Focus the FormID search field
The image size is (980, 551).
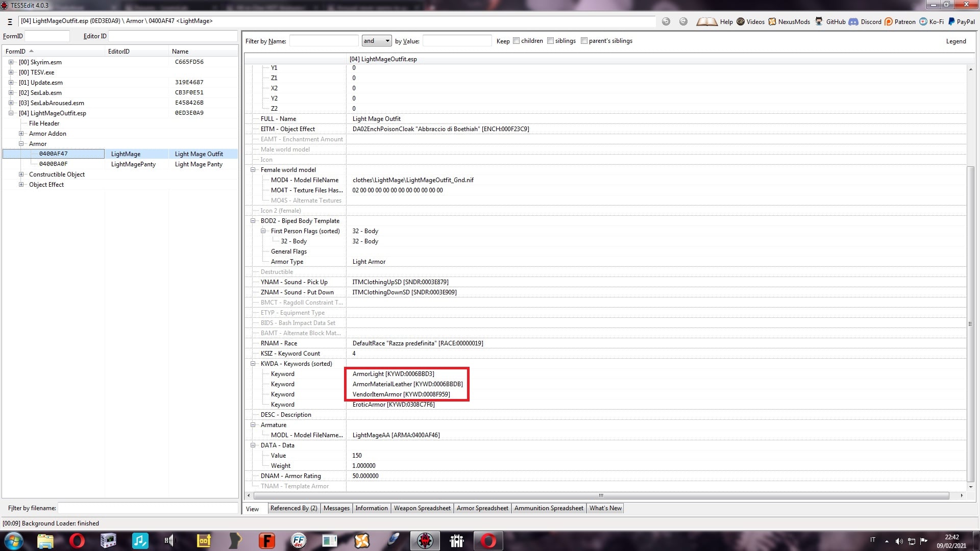click(47, 36)
